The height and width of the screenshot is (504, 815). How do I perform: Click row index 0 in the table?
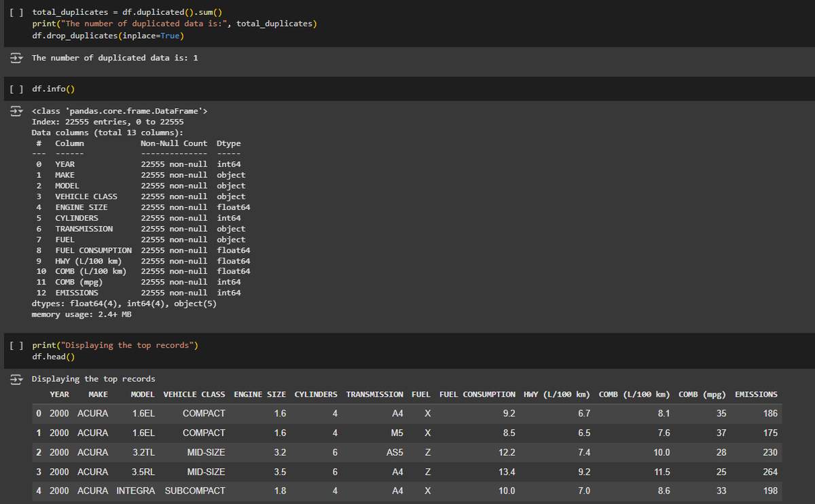[x=39, y=414]
